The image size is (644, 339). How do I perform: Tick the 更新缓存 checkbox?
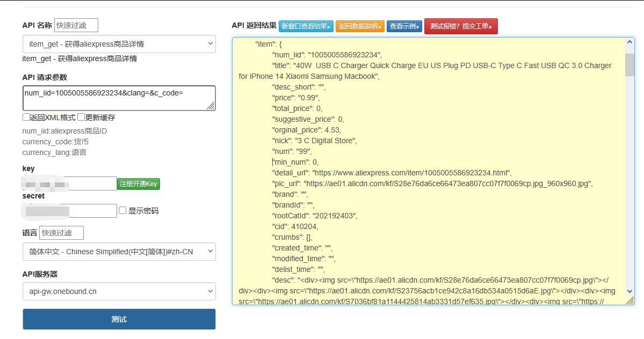(81, 117)
